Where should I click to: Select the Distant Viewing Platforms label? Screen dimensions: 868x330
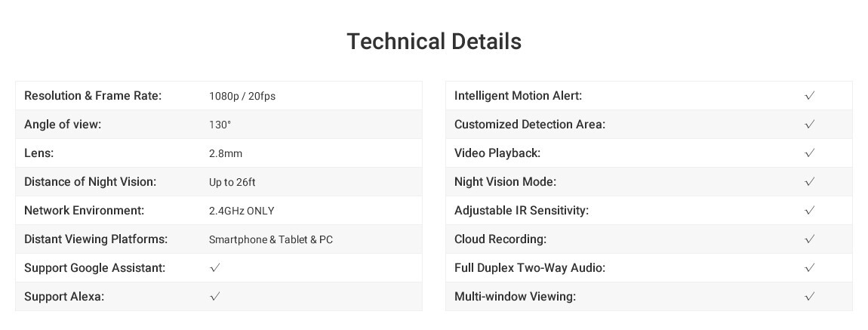[96, 239]
